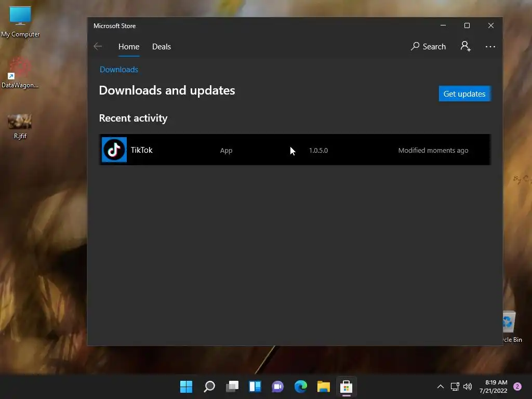Select the R.jfif image file on desktop

click(x=20, y=127)
